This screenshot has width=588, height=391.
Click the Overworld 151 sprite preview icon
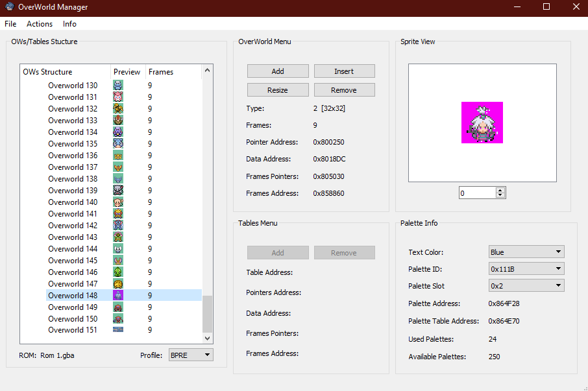click(118, 330)
